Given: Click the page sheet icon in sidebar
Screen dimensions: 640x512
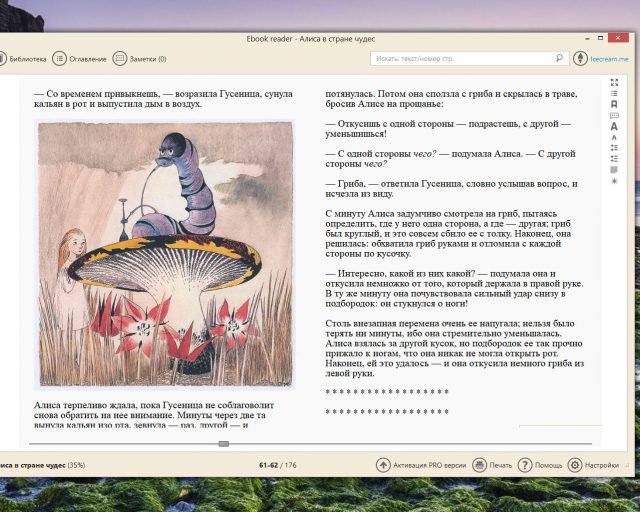Looking at the screenshot, I should tap(614, 170).
